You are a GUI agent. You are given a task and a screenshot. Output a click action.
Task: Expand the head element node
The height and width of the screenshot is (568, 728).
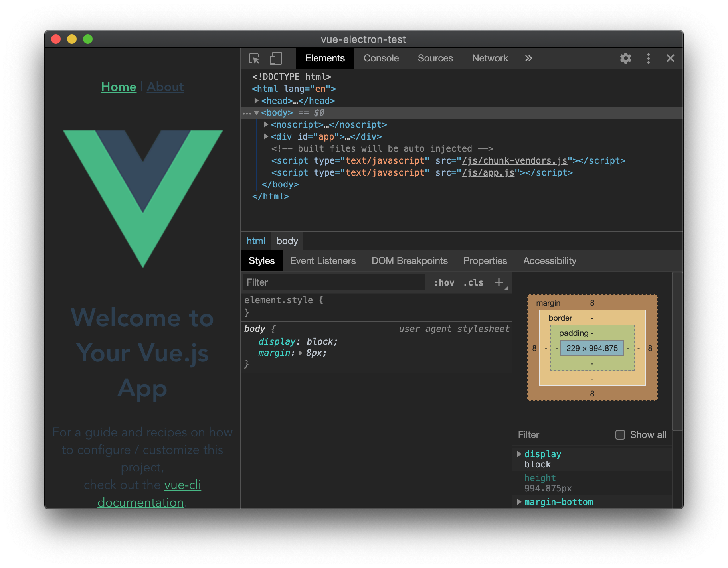257,101
